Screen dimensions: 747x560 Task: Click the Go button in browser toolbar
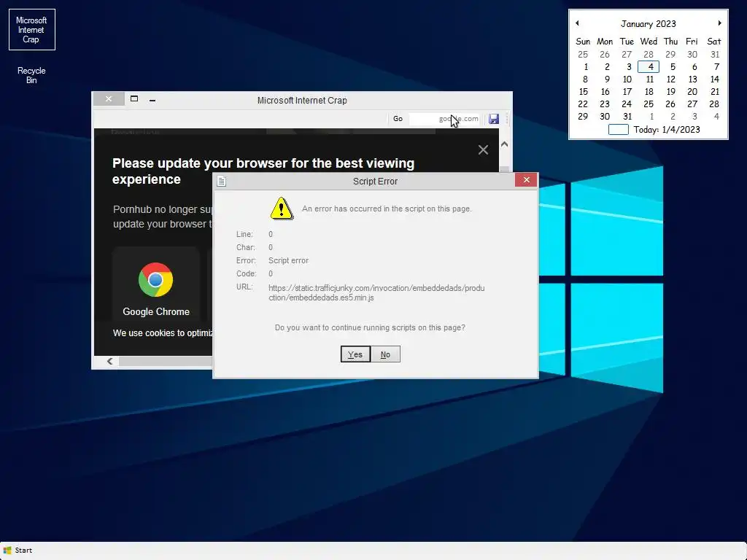click(x=398, y=119)
